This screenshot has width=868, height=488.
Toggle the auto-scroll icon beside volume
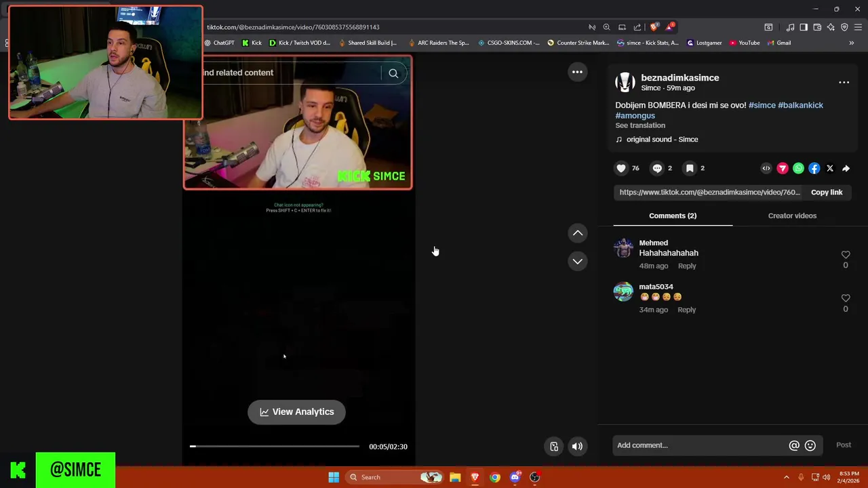coord(554,446)
